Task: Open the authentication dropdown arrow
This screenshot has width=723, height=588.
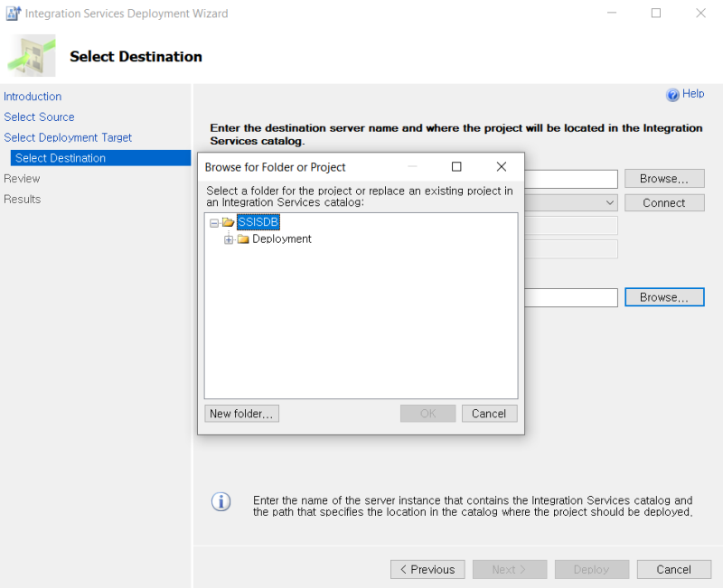Action: pyautogui.click(x=610, y=203)
